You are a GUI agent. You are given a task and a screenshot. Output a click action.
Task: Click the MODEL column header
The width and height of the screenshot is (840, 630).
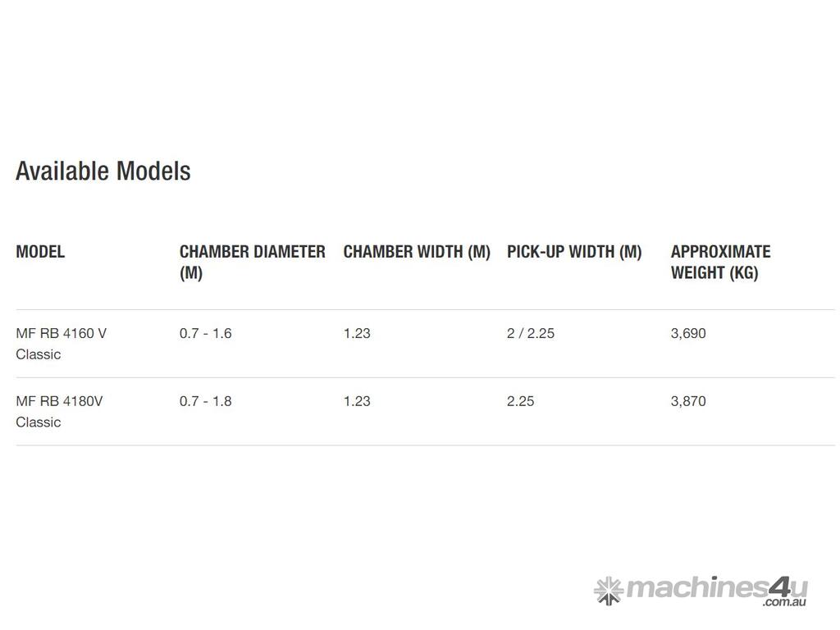(40, 252)
